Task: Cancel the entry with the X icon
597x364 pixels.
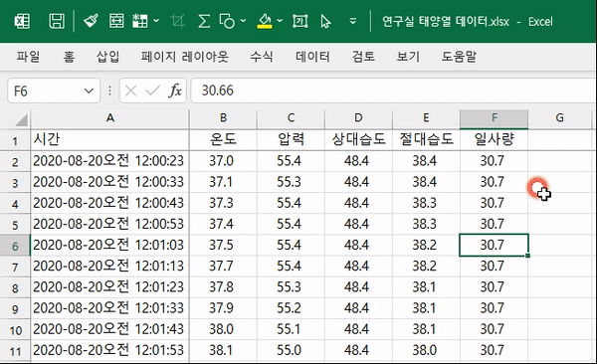Action: point(130,91)
